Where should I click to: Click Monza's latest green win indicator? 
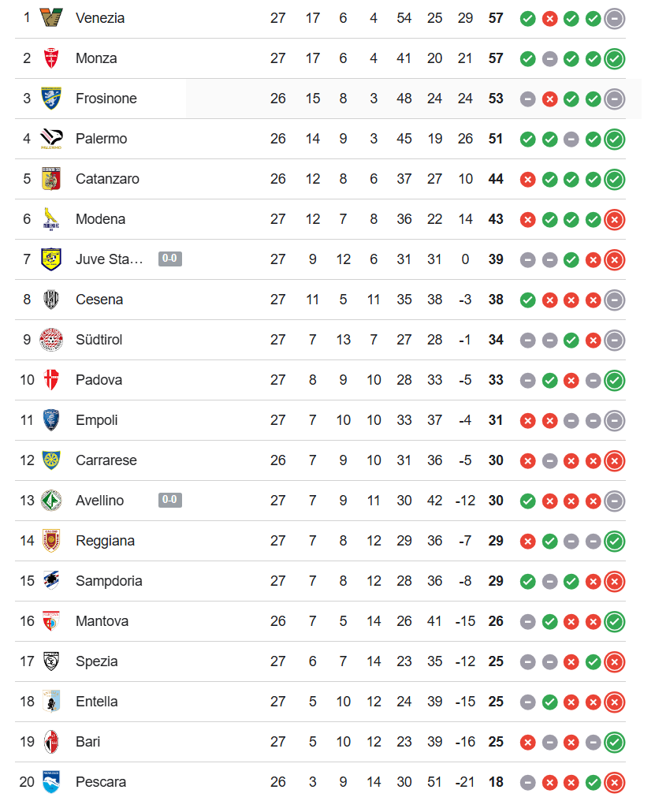(615, 58)
